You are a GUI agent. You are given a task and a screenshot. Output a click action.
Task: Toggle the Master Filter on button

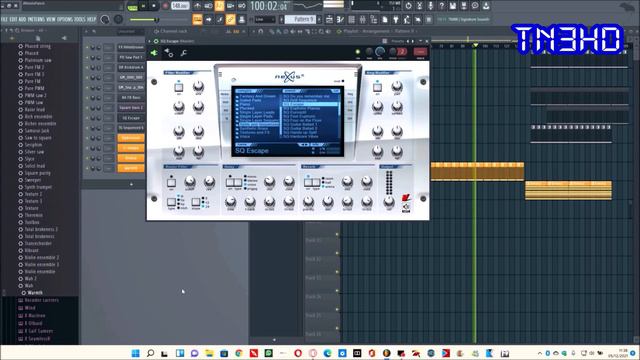tap(171, 182)
